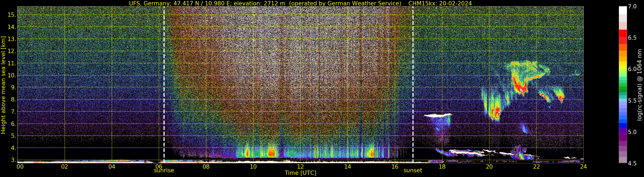Click the 'Height above mean sea level [km]' label
The image size is (644, 177).
(3, 85)
